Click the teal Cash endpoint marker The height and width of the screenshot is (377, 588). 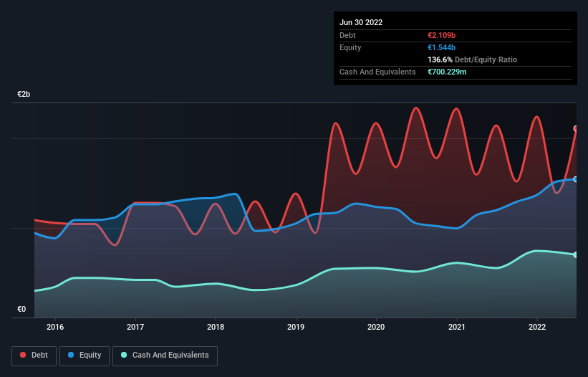576,254
